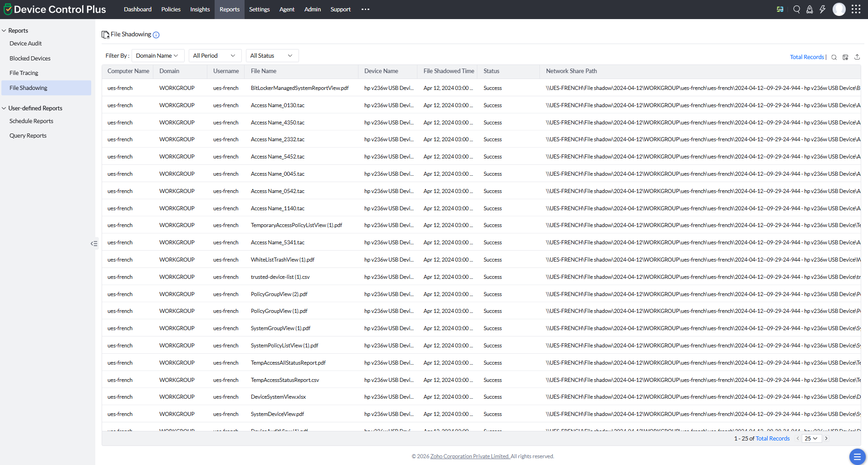
Task: Click the info icon beside File Shadowing
Action: click(x=156, y=35)
